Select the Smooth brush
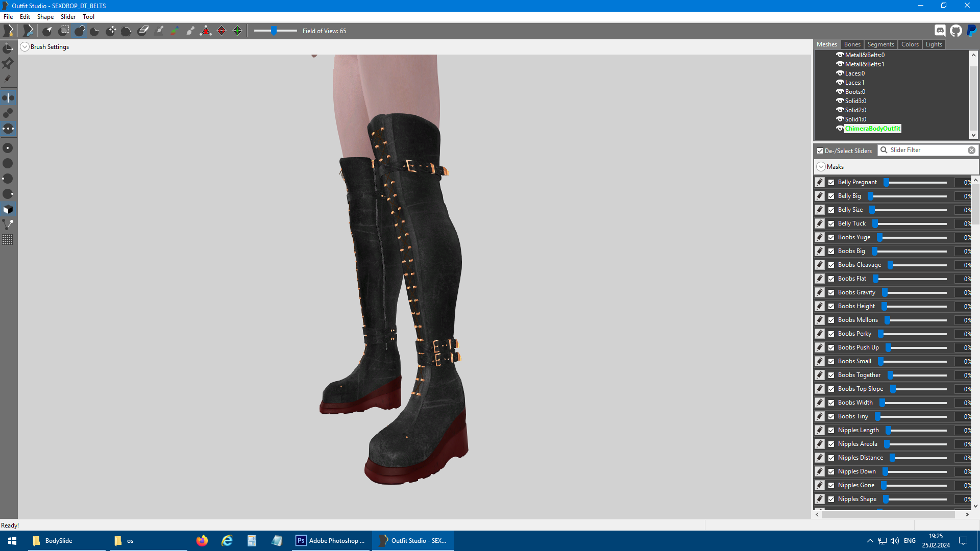The image size is (980, 551). point(126,31)
